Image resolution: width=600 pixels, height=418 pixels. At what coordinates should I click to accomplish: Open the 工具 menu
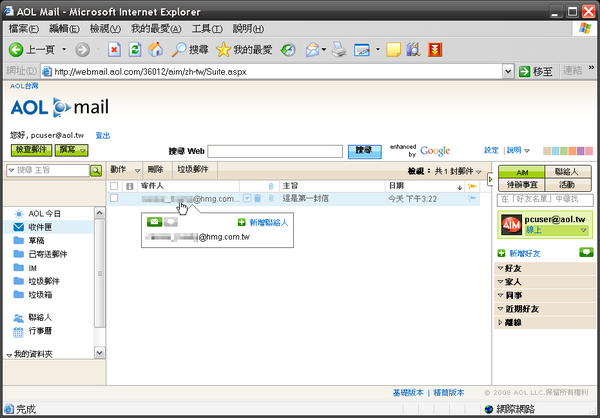coord(207,29)
